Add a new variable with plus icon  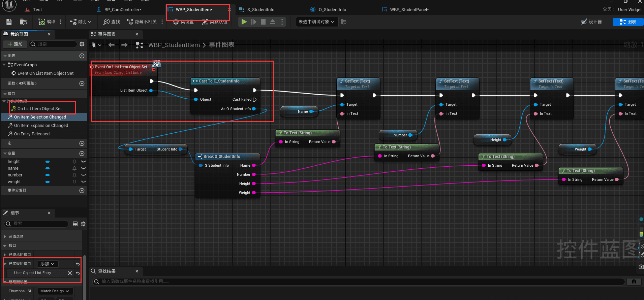click(82, 154)
